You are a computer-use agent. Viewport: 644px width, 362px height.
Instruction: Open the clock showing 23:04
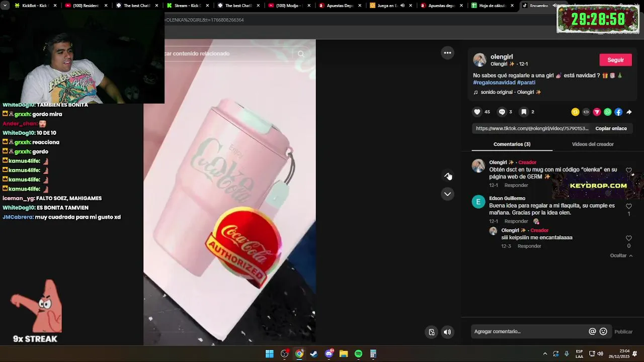tap(619, 354)
